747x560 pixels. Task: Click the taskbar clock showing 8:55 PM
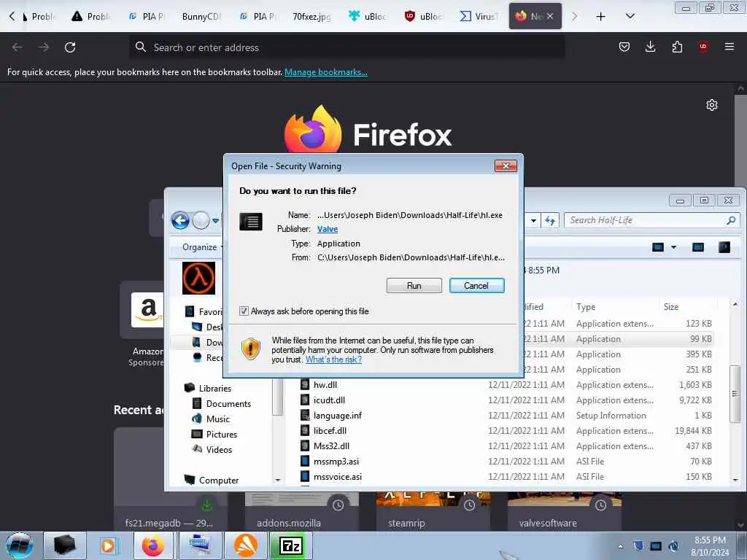710,546
